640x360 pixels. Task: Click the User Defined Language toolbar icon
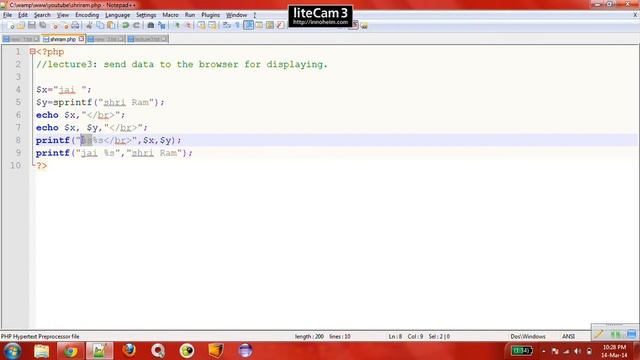[259, 26]
